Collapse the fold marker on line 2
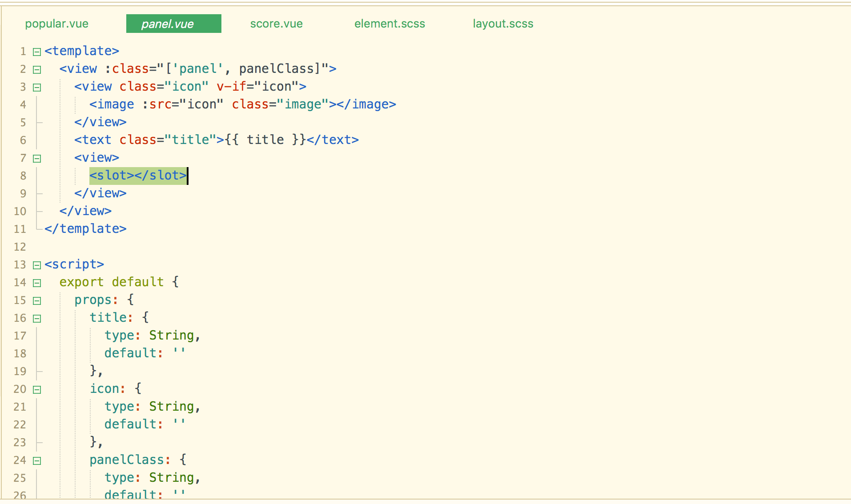 [37, 70]
